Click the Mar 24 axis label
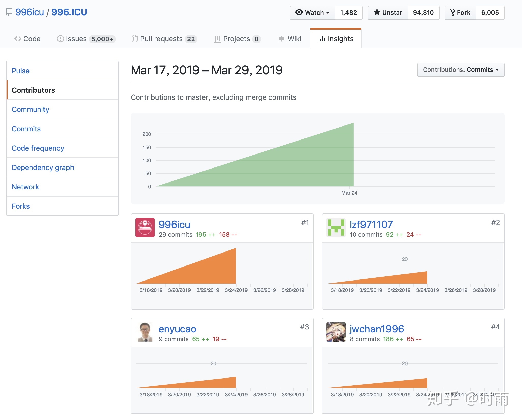The width and height of the screenshot is (522, 420). coord(349,193)
